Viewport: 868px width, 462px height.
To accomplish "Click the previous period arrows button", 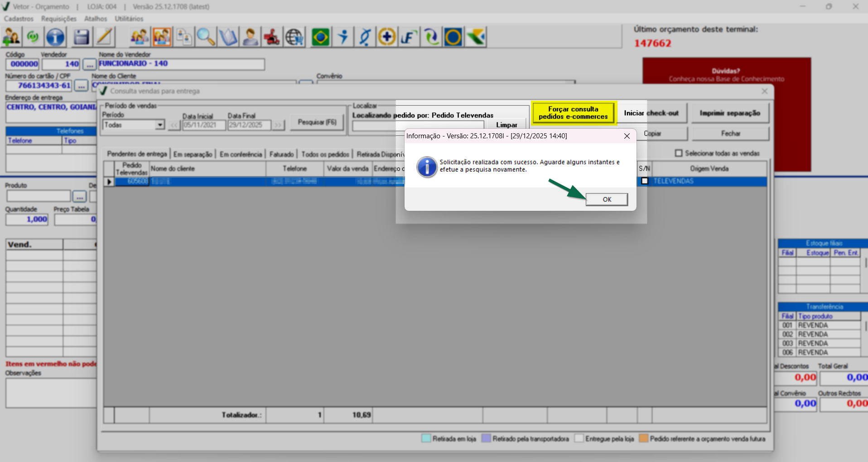I will 174,125.
